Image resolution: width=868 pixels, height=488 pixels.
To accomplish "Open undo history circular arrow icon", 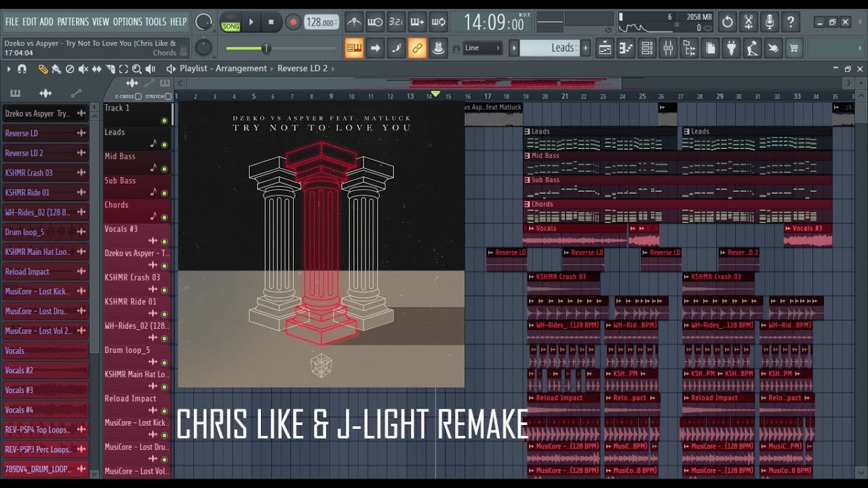I will [727, 22].
